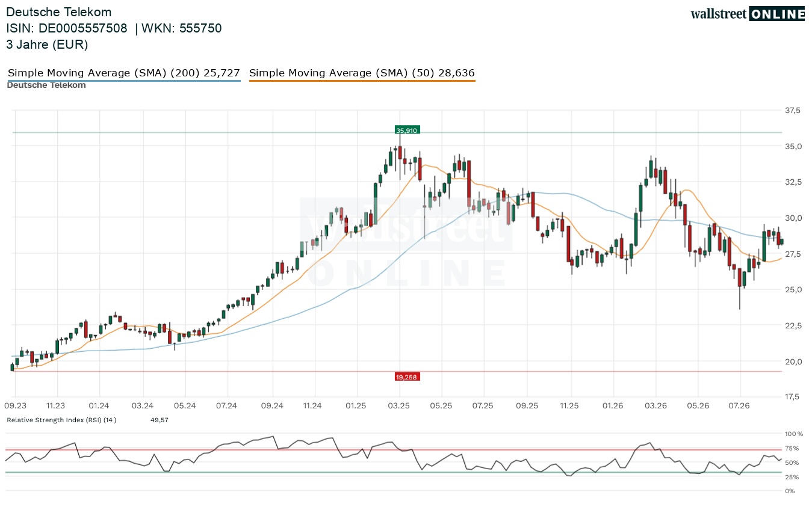Click the large Deutsche Telekom chart title
This screenshot has height=507, width=812.
point(58,12)
